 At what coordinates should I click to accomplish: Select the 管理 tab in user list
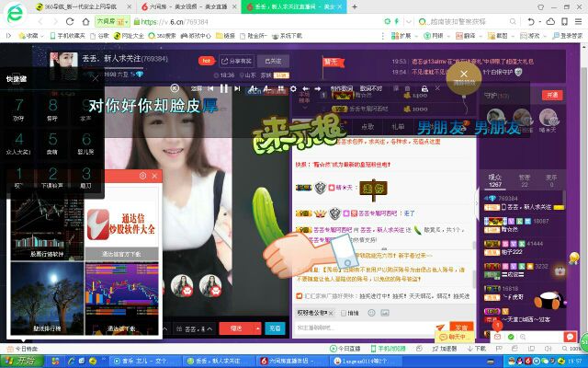(525, 180)
